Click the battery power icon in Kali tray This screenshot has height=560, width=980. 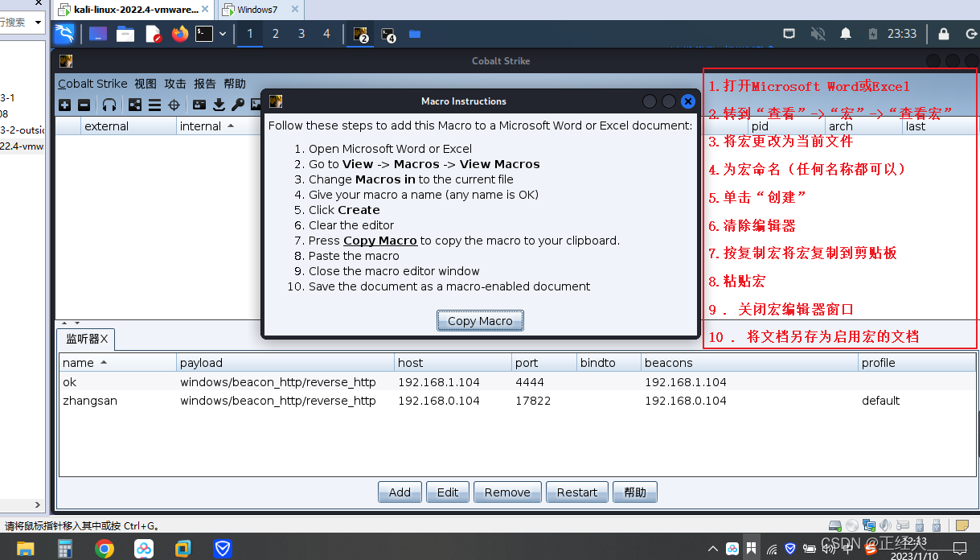873,34
